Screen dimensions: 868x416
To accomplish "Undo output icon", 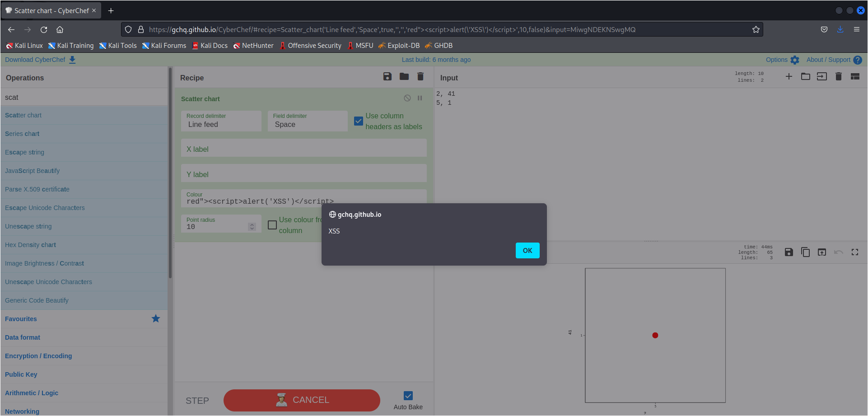I will click(x=839, y=252).
